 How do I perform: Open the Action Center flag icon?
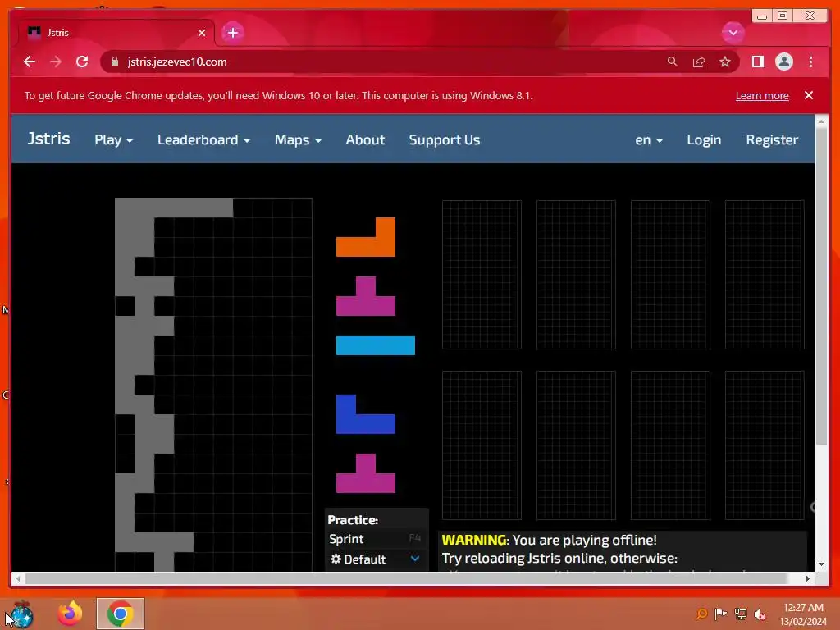[x=721, y=614]
